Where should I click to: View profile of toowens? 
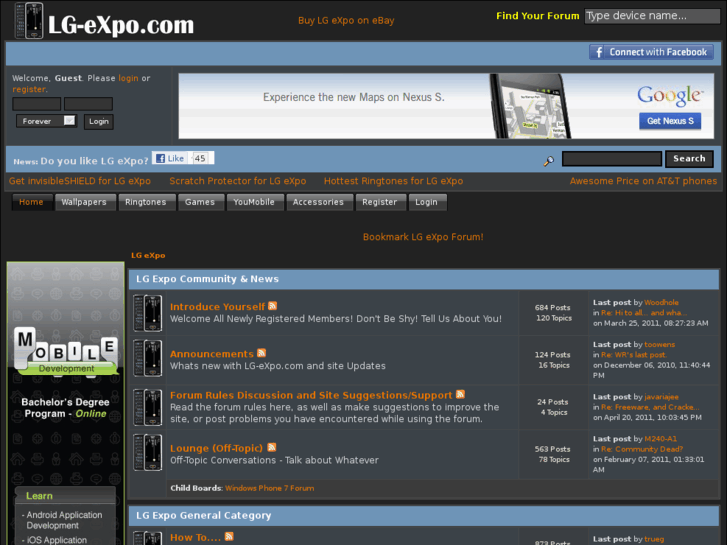coord(659,345)
